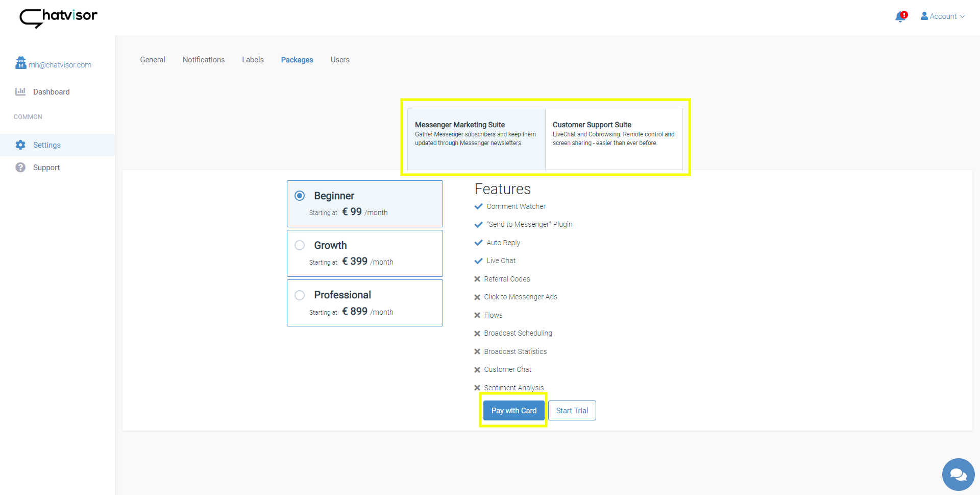The image size is (980, 495).
Task: Click the checkmark next to Comment Watcher
Action: 478,206
